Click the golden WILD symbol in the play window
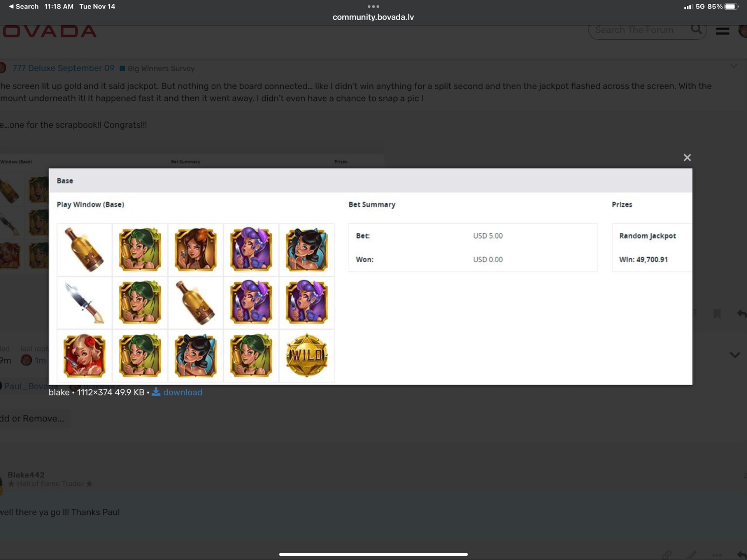747x560 pixels. click(x=307, y=355)
